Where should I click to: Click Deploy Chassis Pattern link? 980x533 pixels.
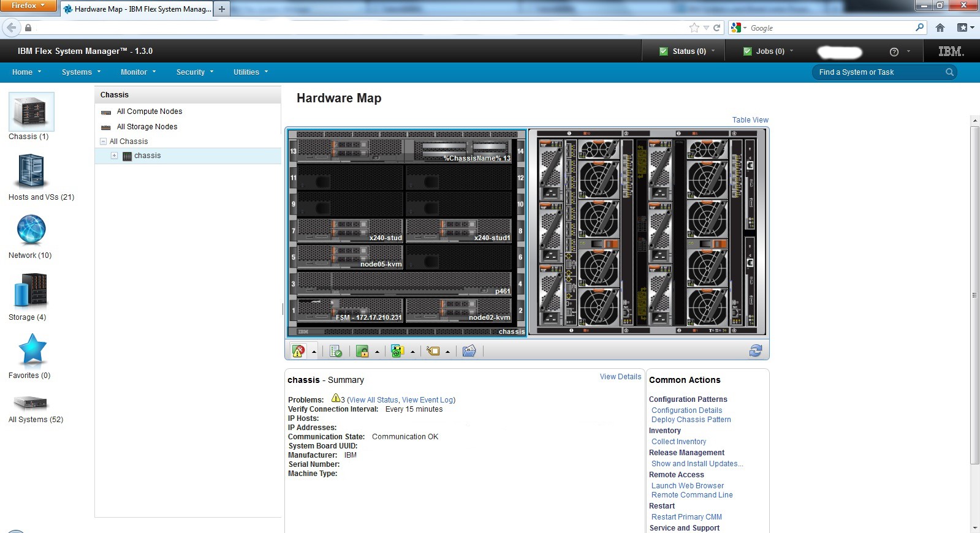(x=691, y=420)
